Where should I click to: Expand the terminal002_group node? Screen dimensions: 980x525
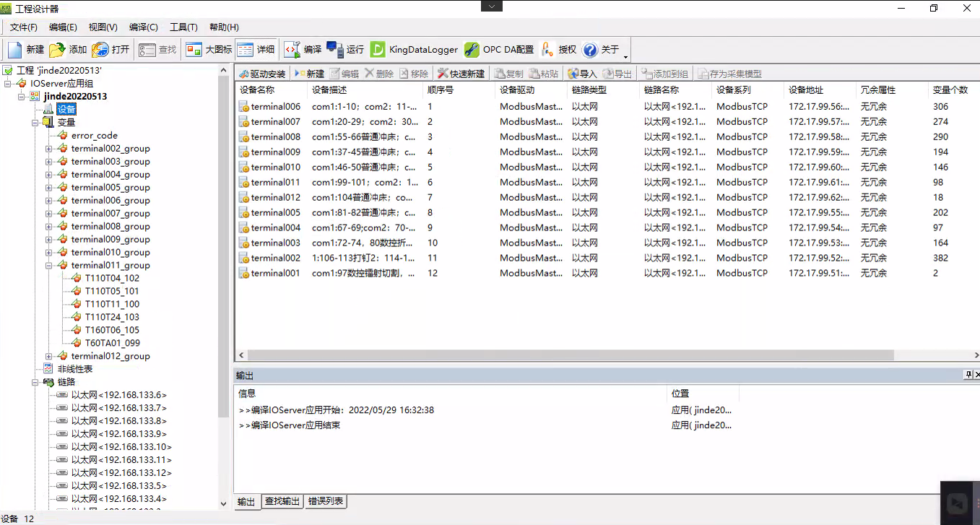tap(49, 148)
